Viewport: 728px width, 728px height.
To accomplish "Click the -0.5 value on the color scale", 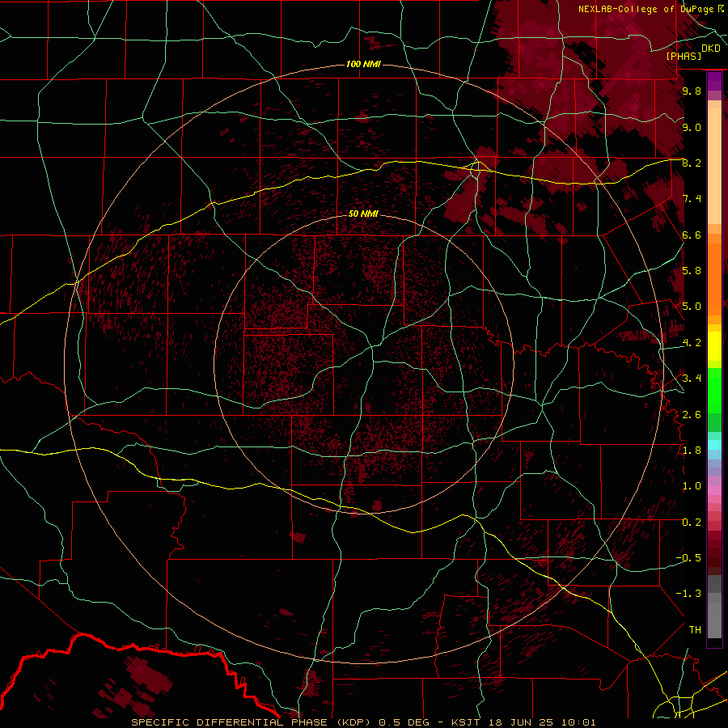I will (688, 557).
